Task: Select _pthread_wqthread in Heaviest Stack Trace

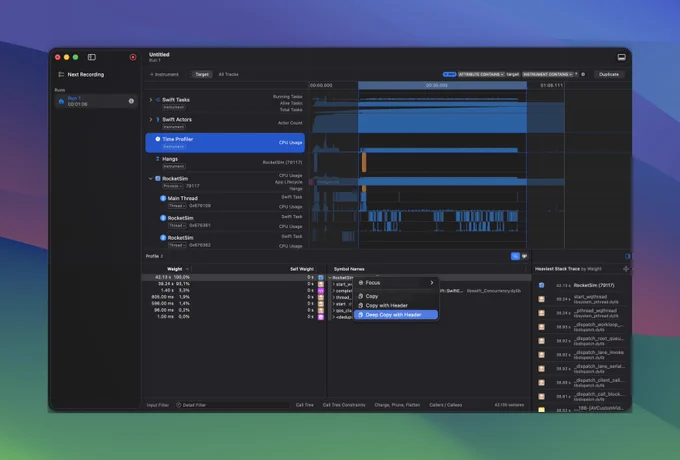Action: click(x=582, y=313)
